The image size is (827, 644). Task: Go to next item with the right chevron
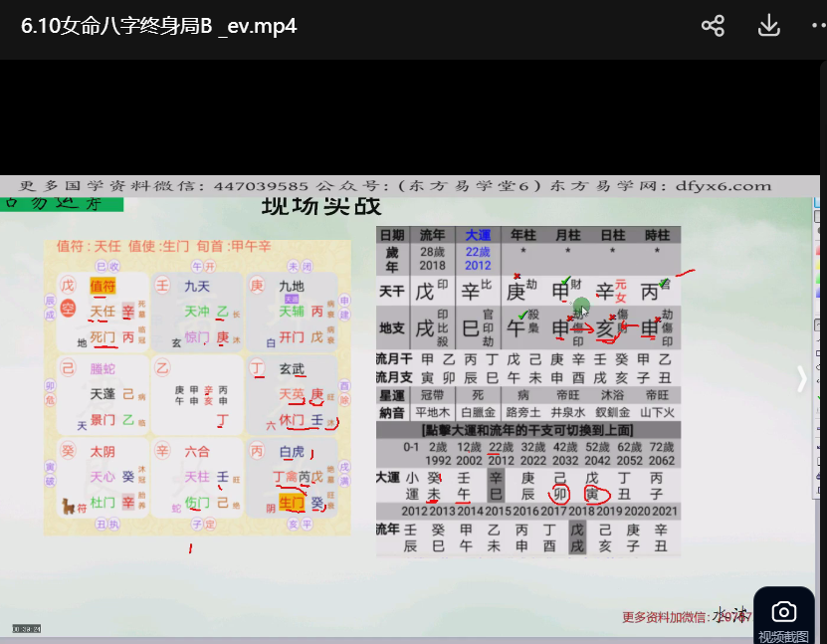[802, 378]
